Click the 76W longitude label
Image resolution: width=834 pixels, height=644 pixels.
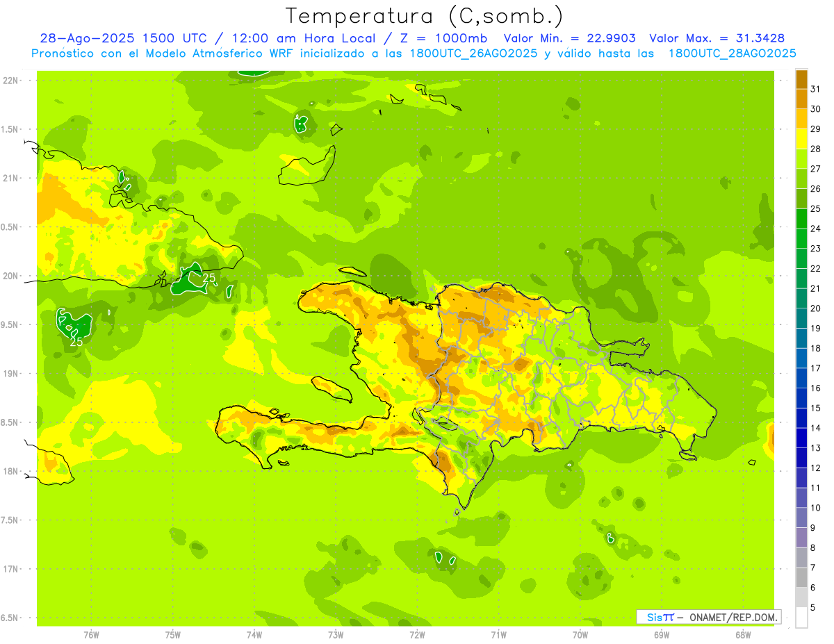[x=91, y=635]
